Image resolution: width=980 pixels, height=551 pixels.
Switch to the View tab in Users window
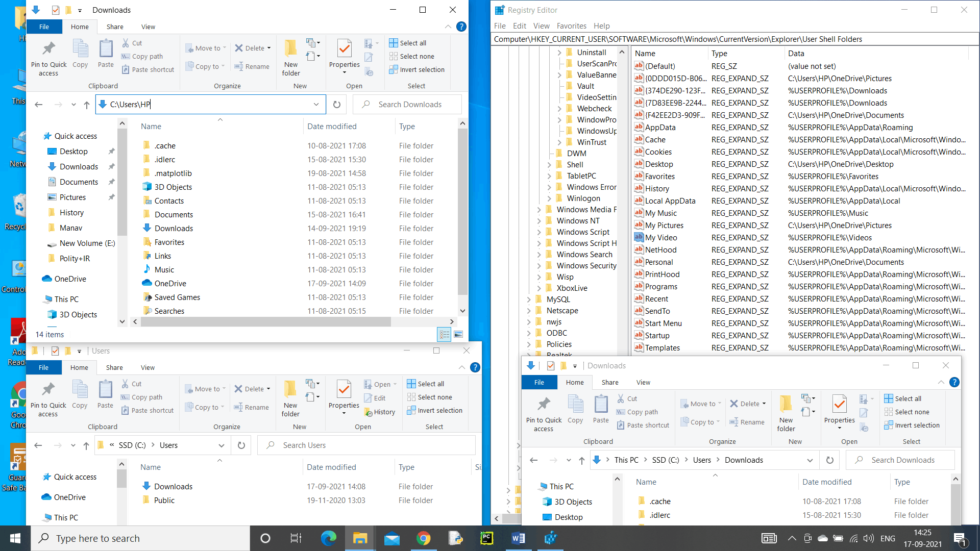pos(148,367)
